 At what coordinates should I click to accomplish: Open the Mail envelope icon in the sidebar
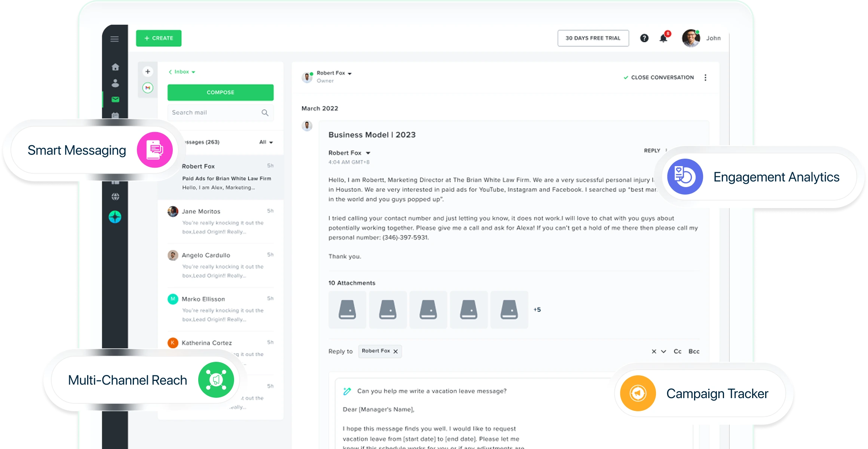(116, 100)
